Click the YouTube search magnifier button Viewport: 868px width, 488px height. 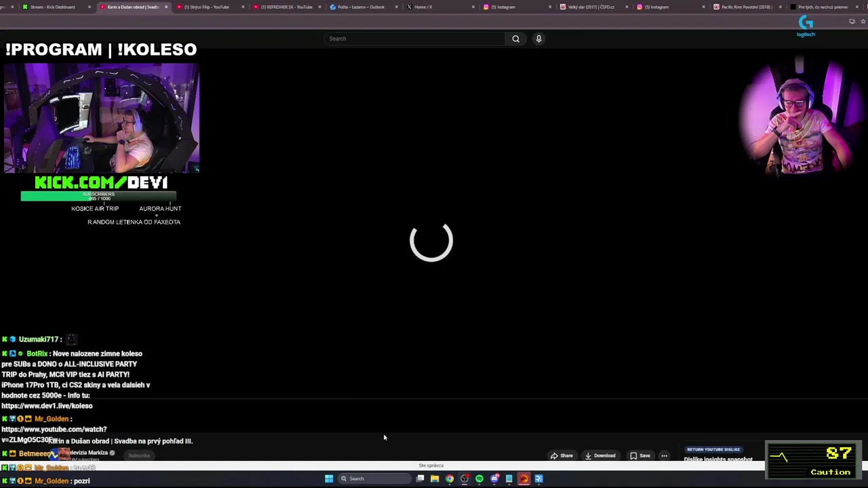[x=515, y=39]
